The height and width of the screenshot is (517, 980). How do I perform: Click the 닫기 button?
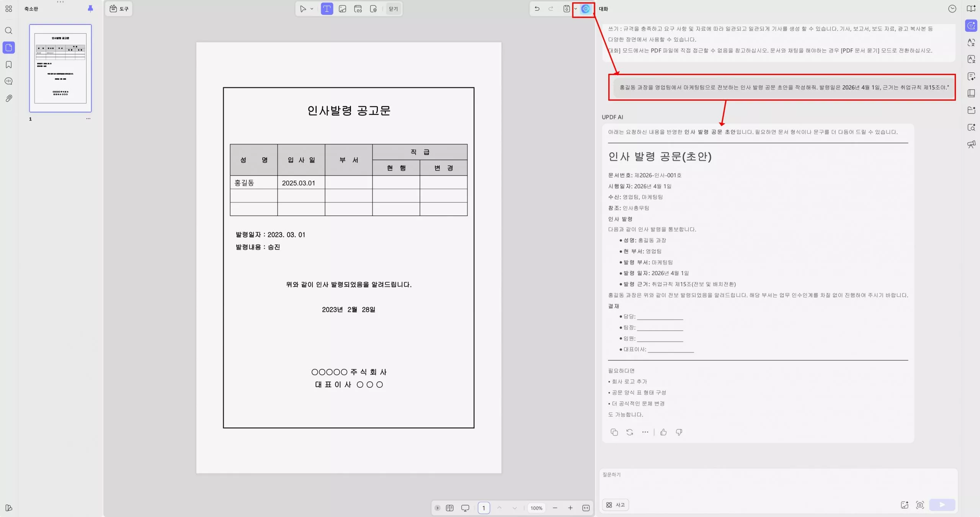393,9
